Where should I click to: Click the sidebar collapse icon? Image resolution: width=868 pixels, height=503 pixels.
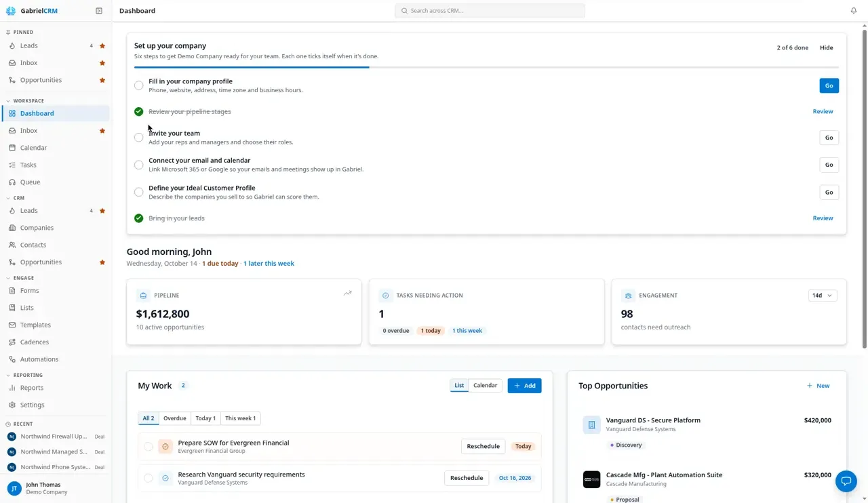[x=99, y=11]
